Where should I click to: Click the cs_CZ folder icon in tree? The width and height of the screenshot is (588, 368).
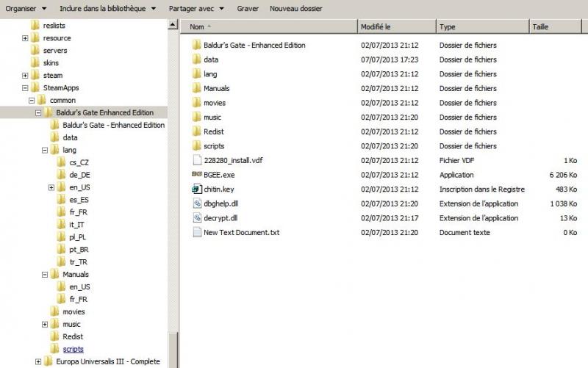tap(61, 162)
